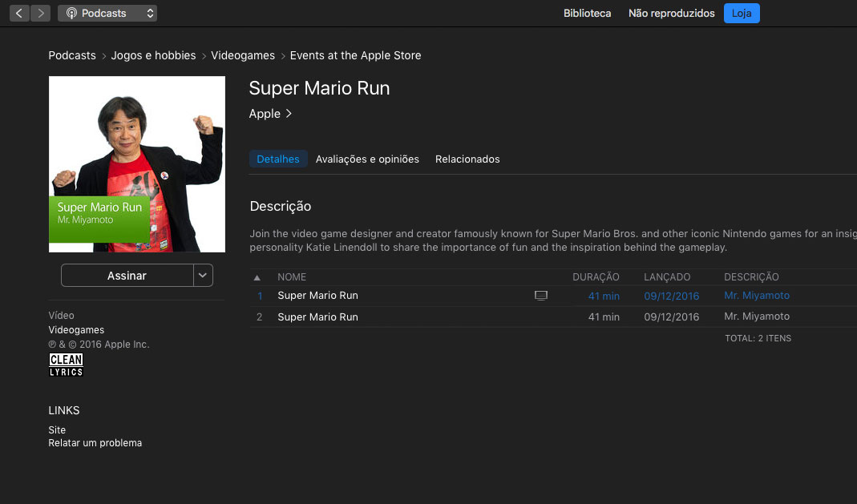Image resolution: width=857 pixels, height=504 pixels.
Task: Click the blue Mr. Miyamoto description
Action: (757, 296)
